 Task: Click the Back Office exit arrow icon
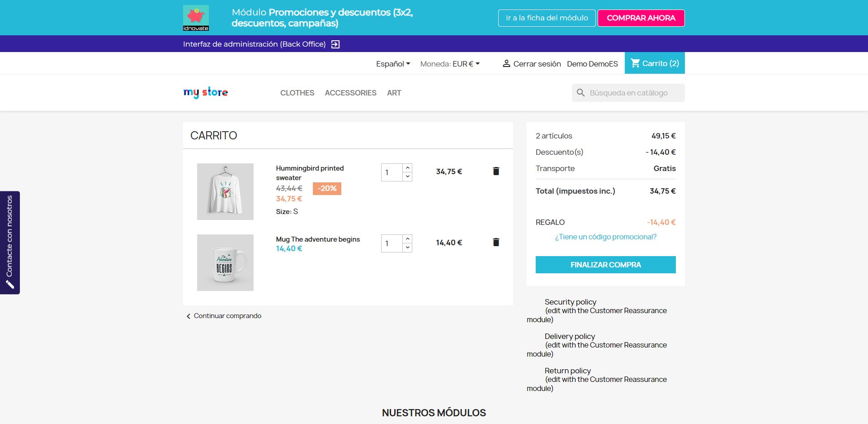tap(335, 44)
